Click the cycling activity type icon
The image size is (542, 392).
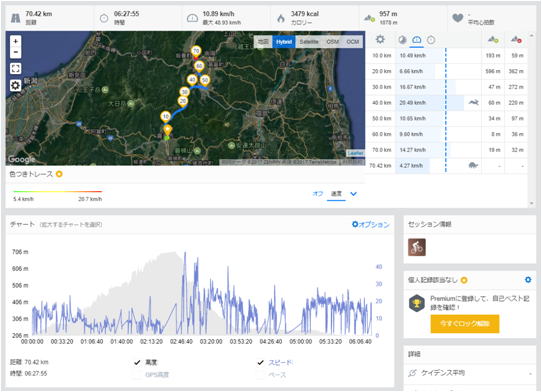click(x=417, y=247)
